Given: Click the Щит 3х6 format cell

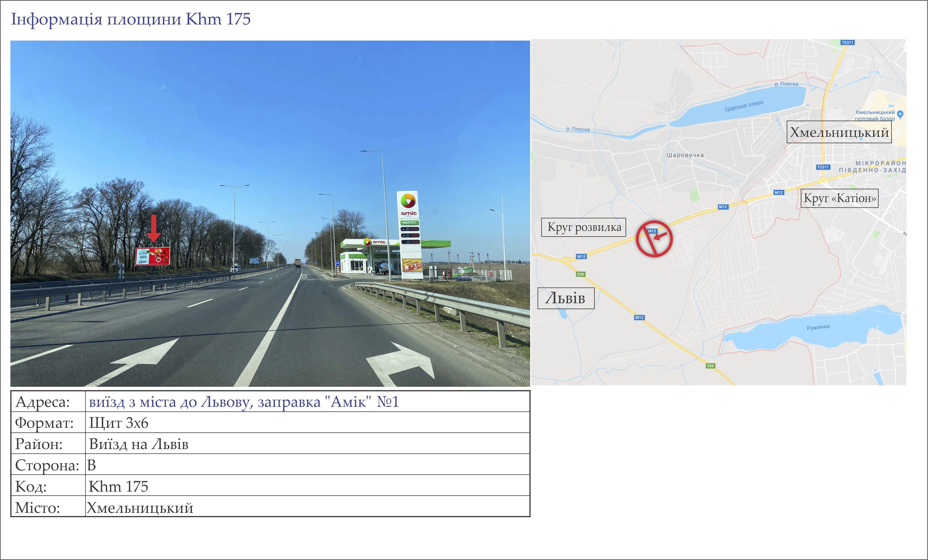Looking at the screenshot, I should pyautogui.click(x=119, y=423).
